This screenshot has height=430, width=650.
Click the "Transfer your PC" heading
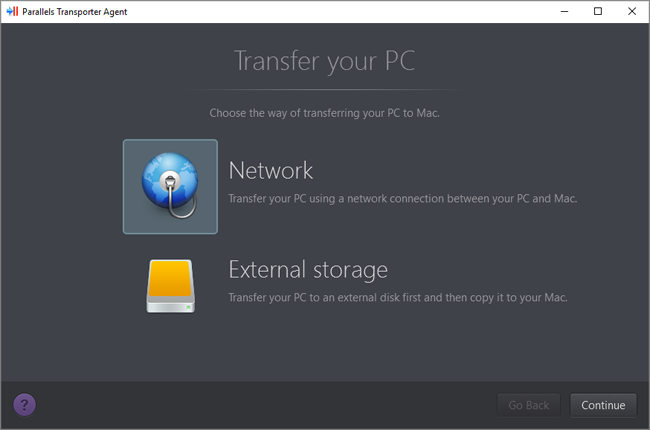tap(324, 62)
